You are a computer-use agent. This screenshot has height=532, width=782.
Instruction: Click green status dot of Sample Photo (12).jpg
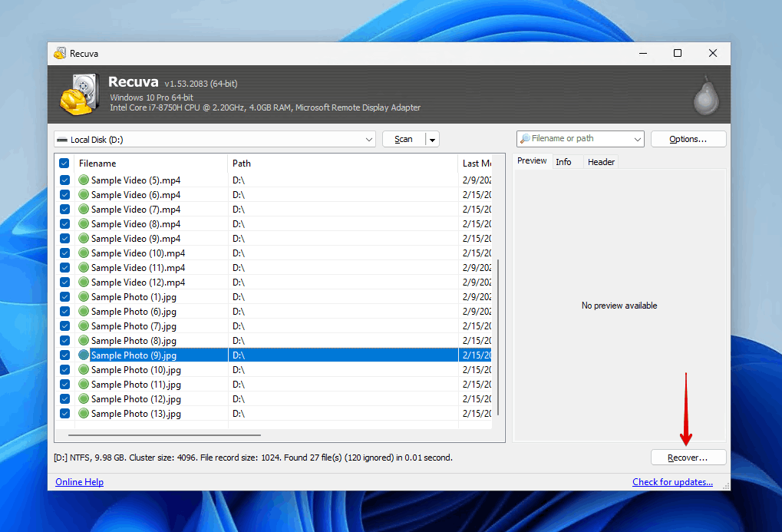[84, 398]
